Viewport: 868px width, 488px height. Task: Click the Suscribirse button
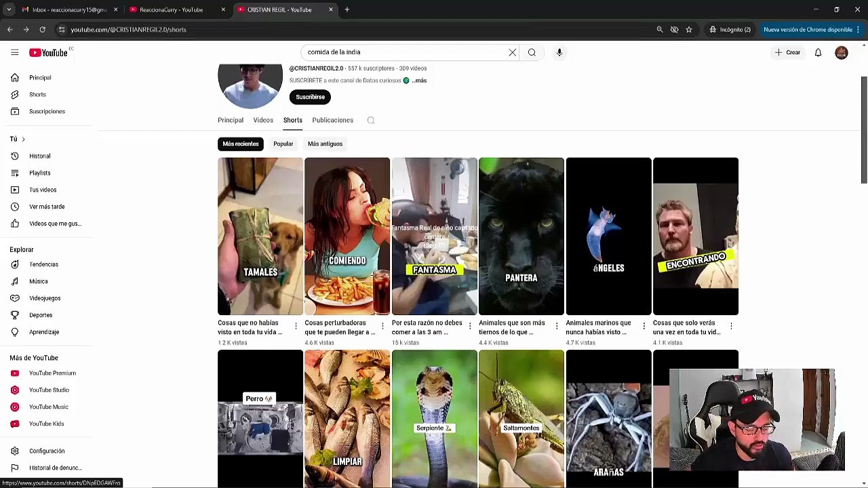[310, 97]
